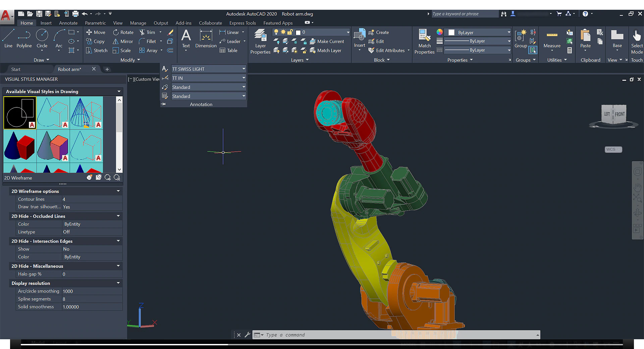Open the Text annotation tool
Image resolution: width=644 pixels, height=349 pixels.
(x=186, y=39)
